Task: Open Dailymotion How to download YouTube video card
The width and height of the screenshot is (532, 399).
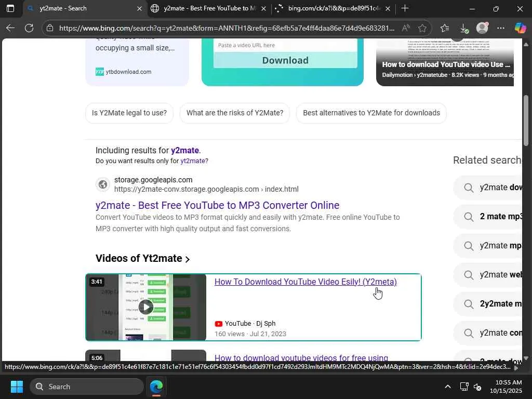Action: click(445, 62)
